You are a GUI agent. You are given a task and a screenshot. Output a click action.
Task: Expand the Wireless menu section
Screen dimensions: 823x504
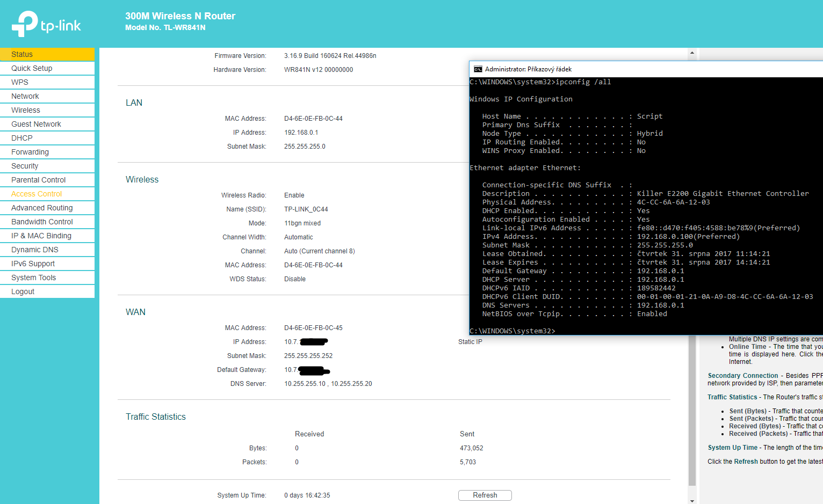(x=26, y=110)
